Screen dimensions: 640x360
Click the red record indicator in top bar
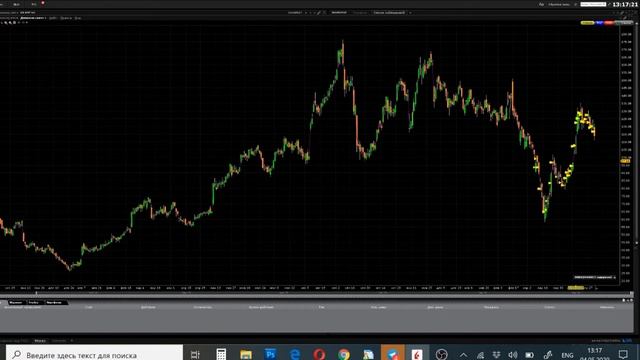click(43, 3)
